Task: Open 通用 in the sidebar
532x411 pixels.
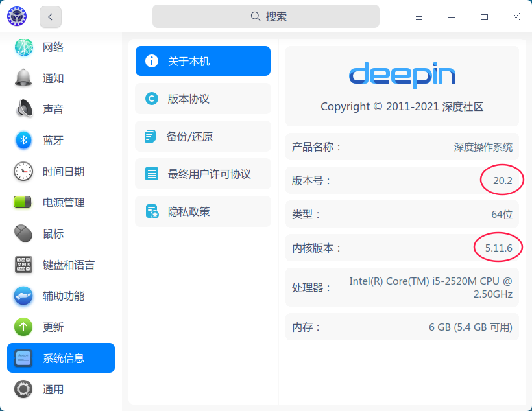Action: [61, 390]
